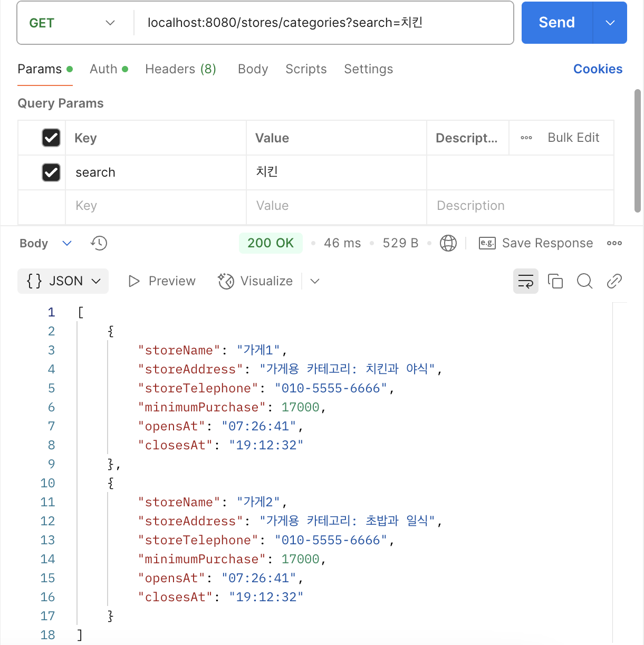Screen dimensions: 644x645
Task: Click the storeTelephone value on line 5
Action: click(x=331, y=388)
